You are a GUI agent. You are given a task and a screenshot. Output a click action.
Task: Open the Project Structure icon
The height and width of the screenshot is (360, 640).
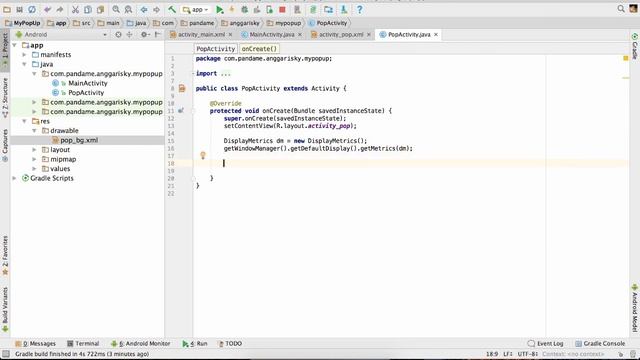329,9
